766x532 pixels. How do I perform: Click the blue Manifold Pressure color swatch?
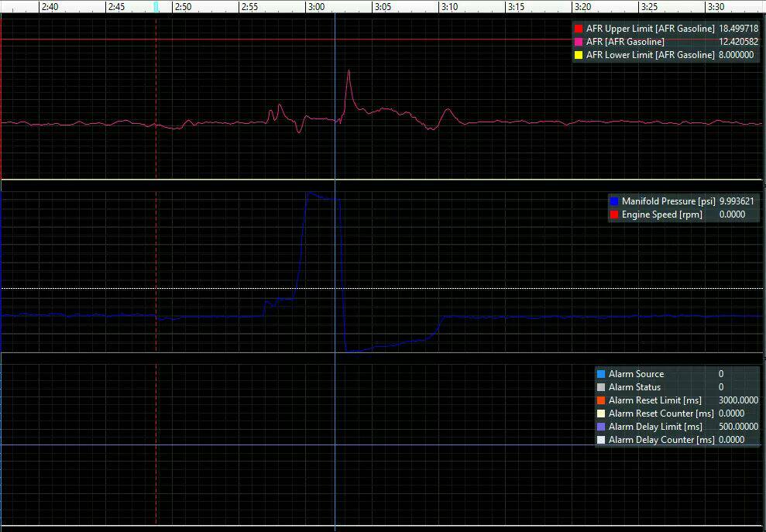614,201
